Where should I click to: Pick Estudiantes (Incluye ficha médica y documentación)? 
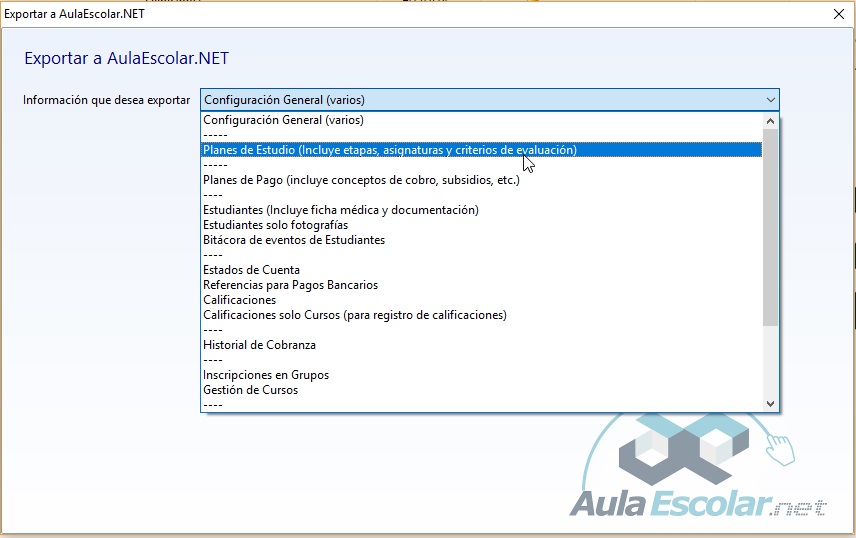(340, 210)
